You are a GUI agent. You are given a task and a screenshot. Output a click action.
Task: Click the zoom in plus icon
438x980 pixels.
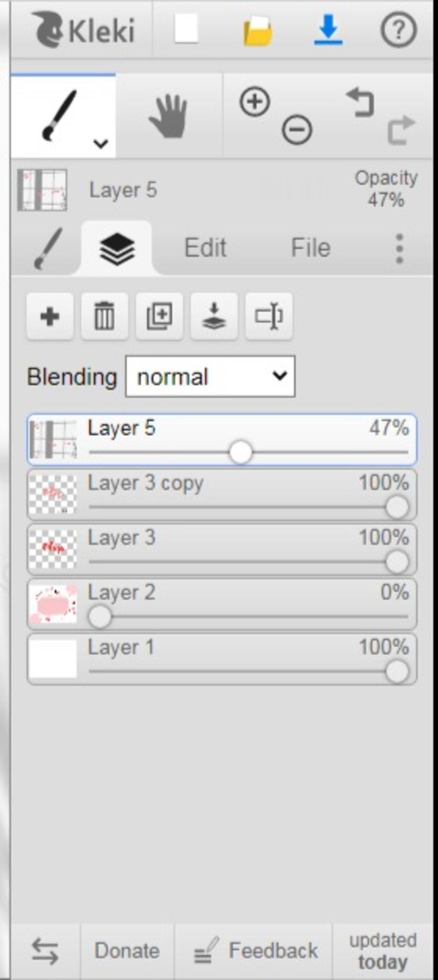[x=255, y=102]
